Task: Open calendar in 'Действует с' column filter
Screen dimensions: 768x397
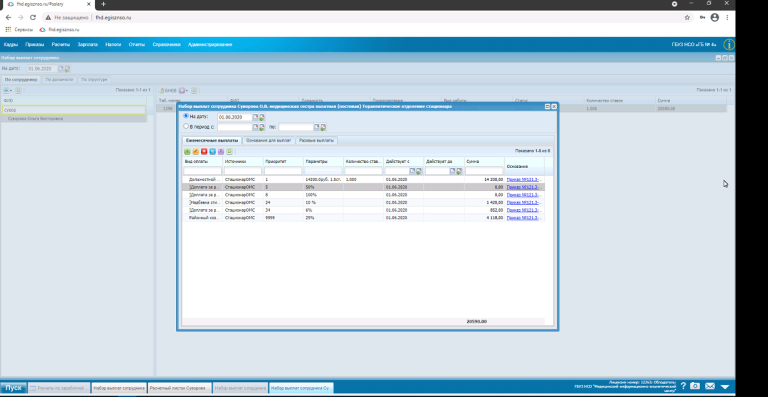Action: [x=412, y=171]
